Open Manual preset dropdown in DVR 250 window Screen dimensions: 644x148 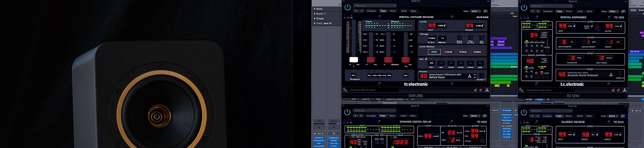point(375,6)
